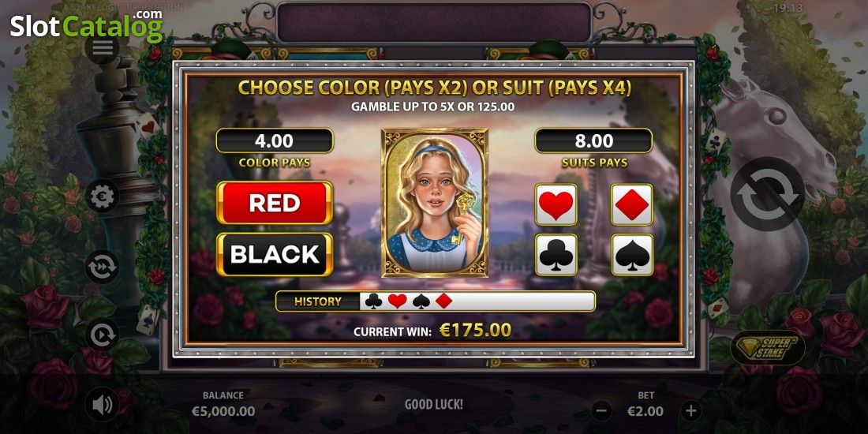Screen dimensions: 868x434
Task: Choose the BLACK color button
Action: (x=275, y=254)
